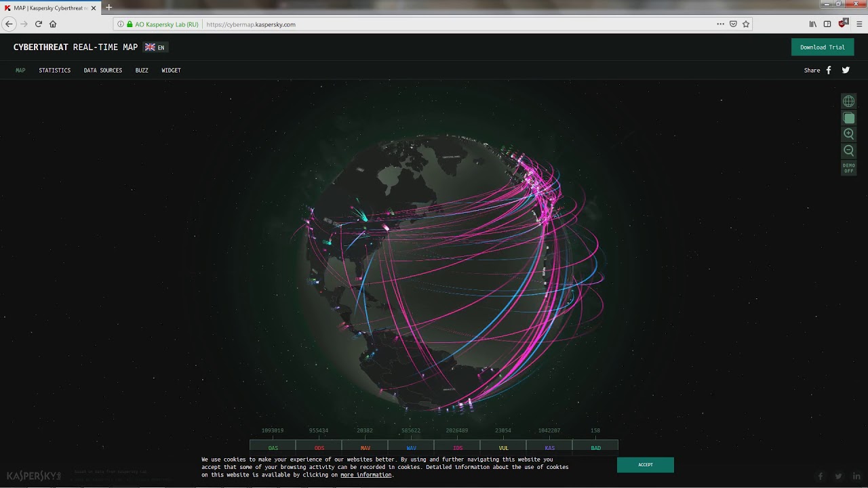Switch to flat map view icon
This screenshot has height=488, width=868.
[848, 118]
